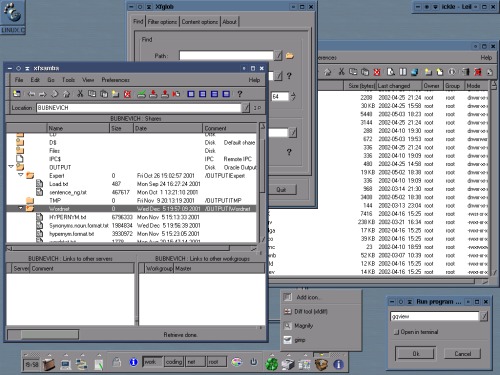The width and height of the screenshot is (500, 375).
Task: Click the Last changed column header in file manager
Action: click(x=399, y=86)
